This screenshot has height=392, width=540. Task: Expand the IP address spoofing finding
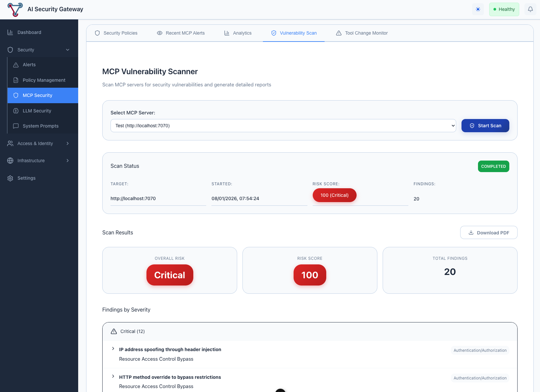point(113,348)
